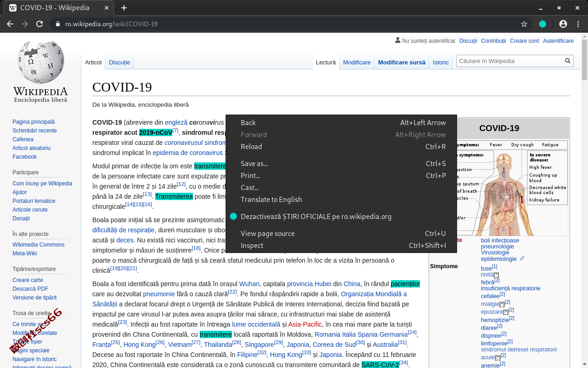Open Chrome's three-dot menu
Viewport: 588px width, 368px height.
[x=577, y=24]
